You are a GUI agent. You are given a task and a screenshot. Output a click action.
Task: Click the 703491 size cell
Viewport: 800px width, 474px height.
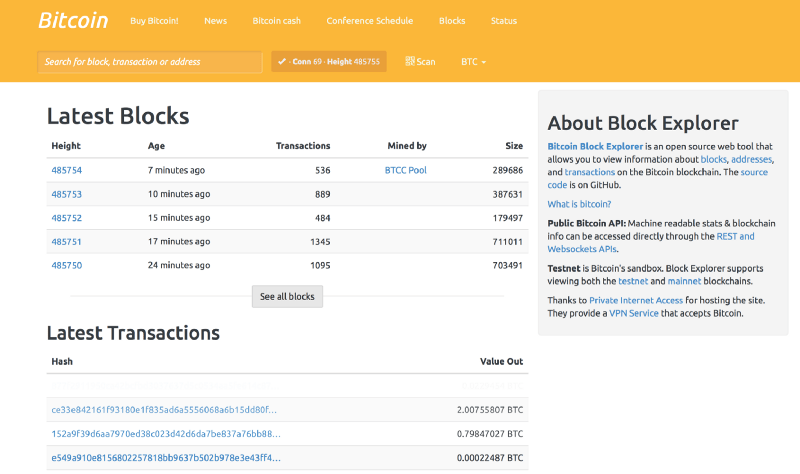point(508,265)
